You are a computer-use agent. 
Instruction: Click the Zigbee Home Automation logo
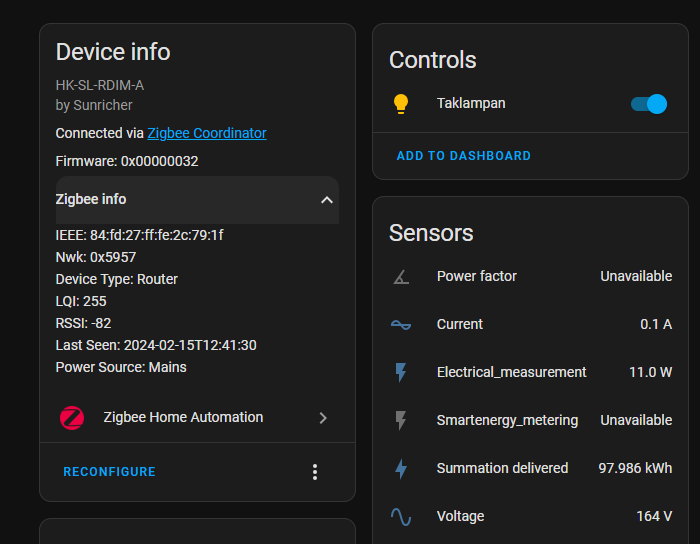[72, 418]
